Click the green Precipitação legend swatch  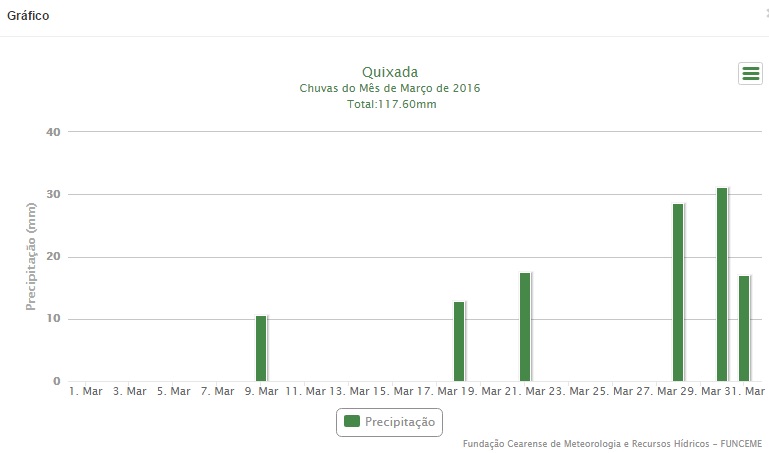coord(352,422)
